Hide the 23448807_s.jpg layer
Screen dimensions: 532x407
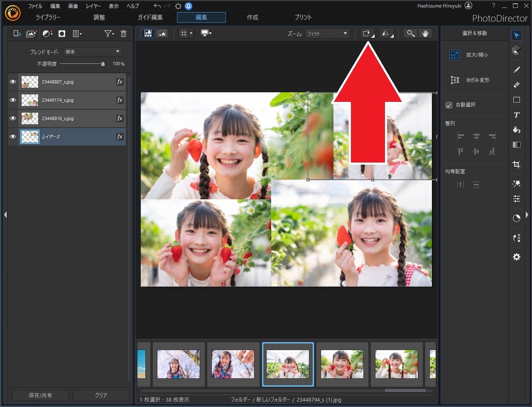point(13,82)
